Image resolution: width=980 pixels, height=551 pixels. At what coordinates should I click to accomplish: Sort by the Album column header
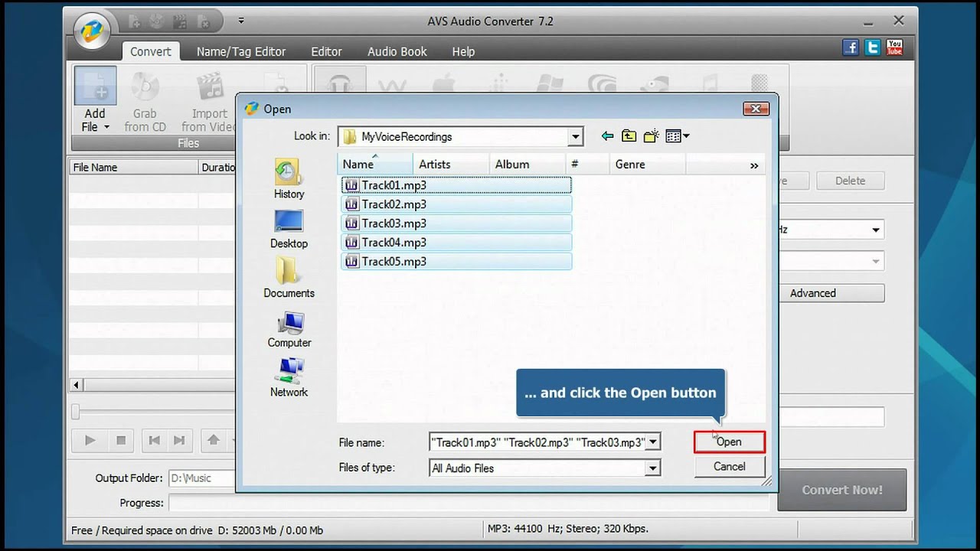(x=528, y=164)
